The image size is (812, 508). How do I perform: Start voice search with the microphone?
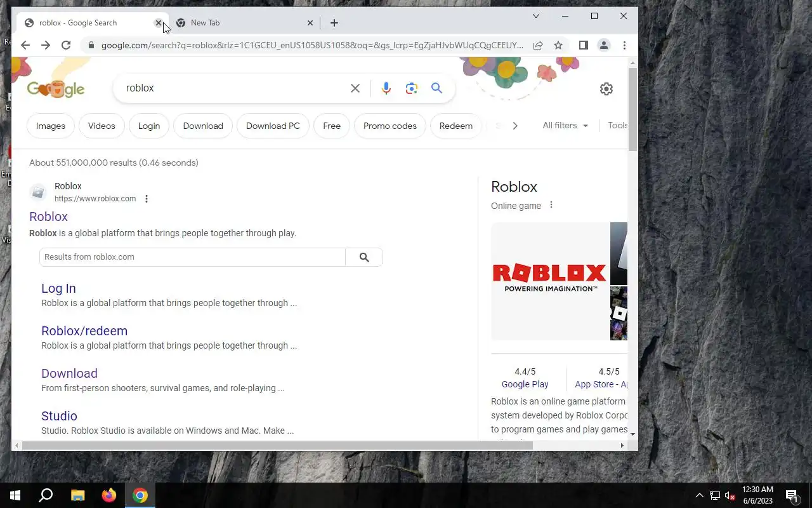point(386,88)
